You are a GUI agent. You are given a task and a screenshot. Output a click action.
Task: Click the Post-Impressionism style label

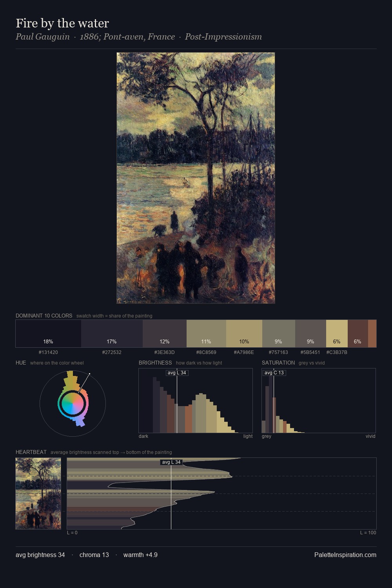tap(223, 37)
